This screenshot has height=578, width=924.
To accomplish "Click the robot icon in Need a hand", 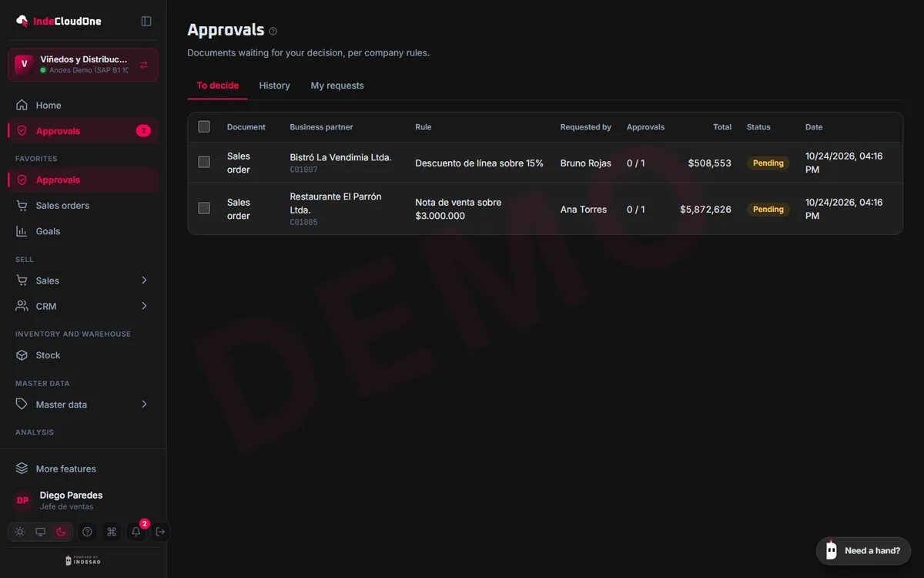I will coord(831,550).
